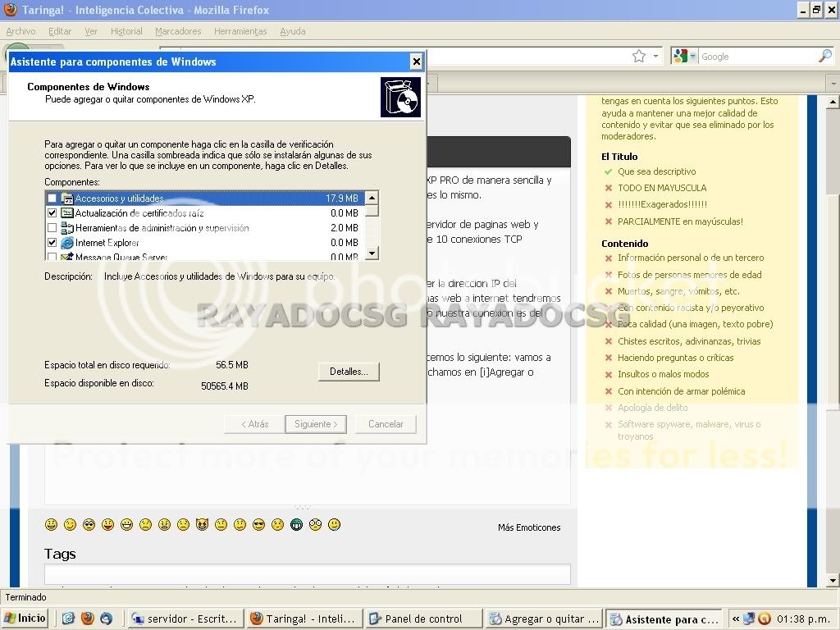Click the grinning emoticon first in row
Screen dimensions: 840x630
tap(52, 524)
